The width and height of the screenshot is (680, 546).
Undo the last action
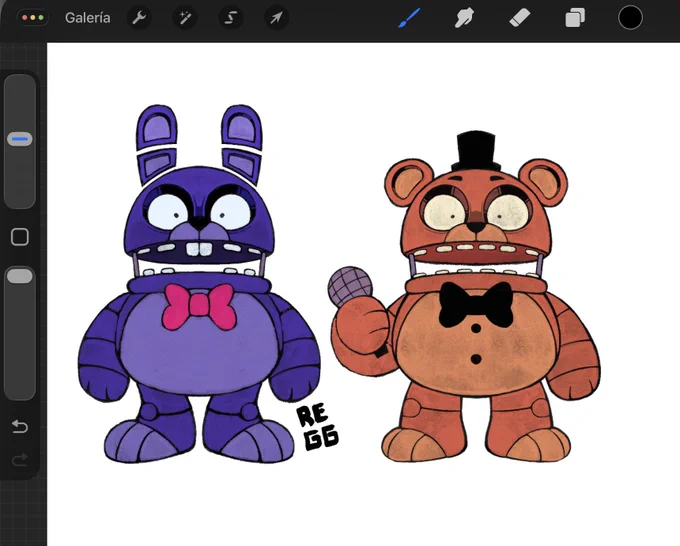coord(20,426)
